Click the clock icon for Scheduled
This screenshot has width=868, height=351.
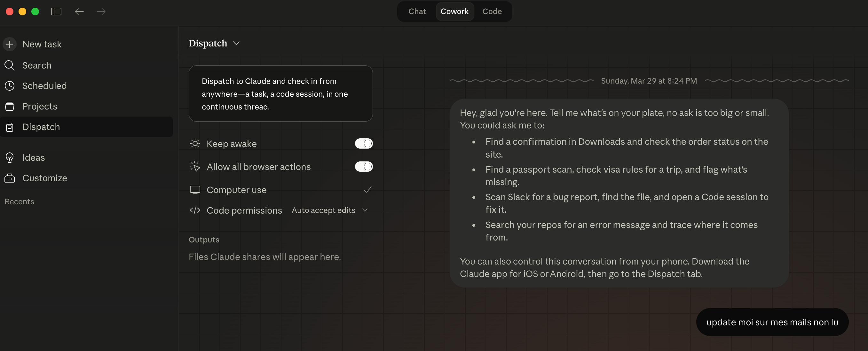[x=10, y=86]
